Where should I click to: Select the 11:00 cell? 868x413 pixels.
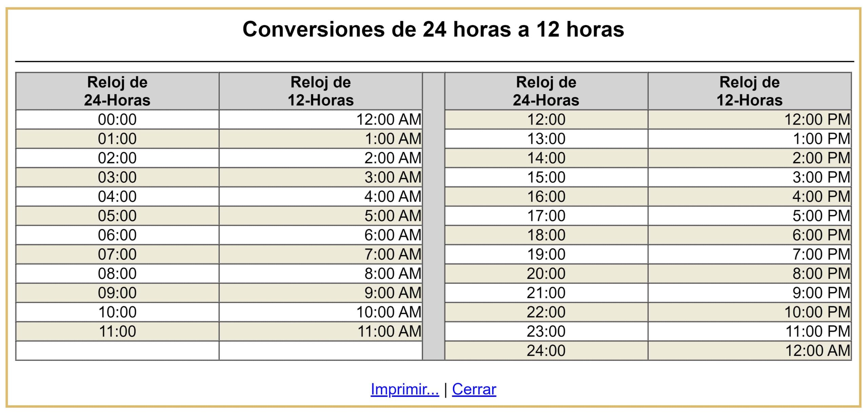click(118, 331)
